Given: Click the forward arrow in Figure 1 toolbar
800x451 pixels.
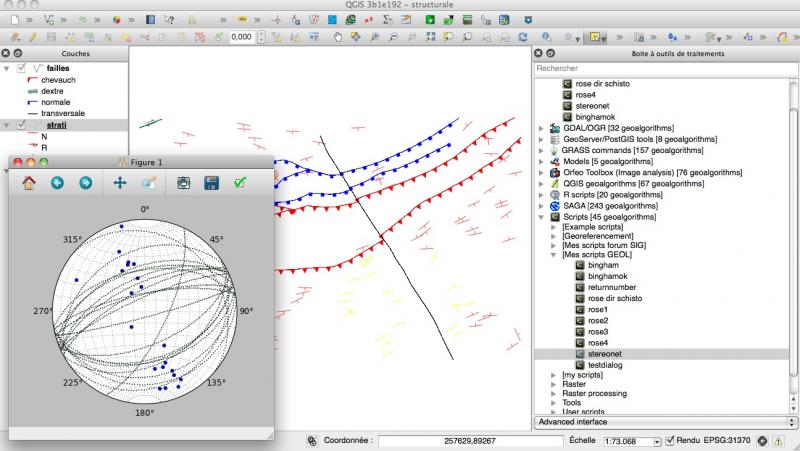Looking at the screenshot, I should coord(85,183).
